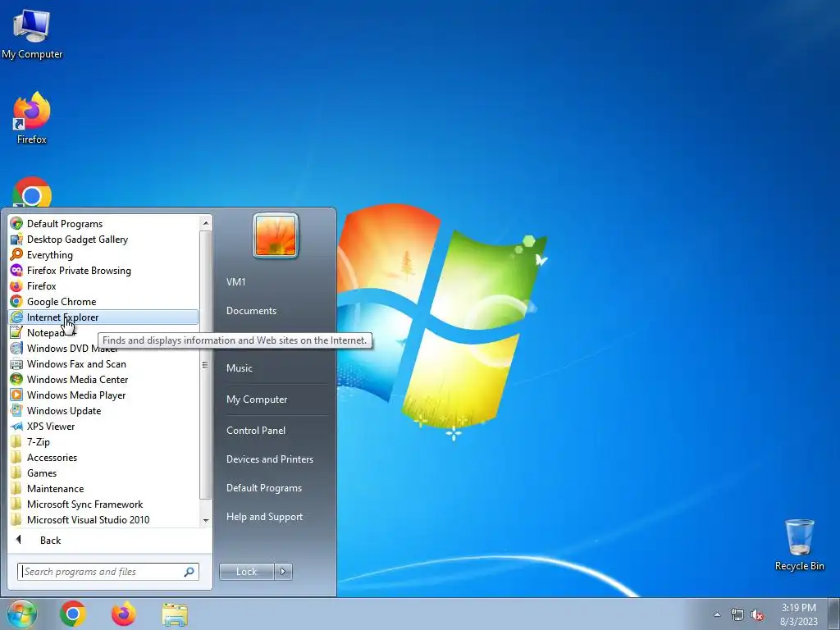Click the programs list scroll-up arrow
Image resolution: width=840 pixels, height=630 pixels.
tap(206, 223)
